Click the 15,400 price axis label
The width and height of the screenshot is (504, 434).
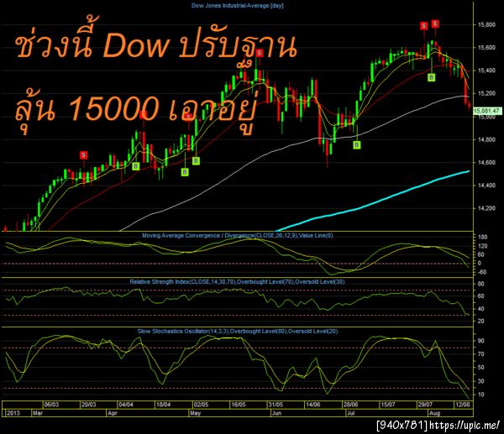[x=486, y=71]
